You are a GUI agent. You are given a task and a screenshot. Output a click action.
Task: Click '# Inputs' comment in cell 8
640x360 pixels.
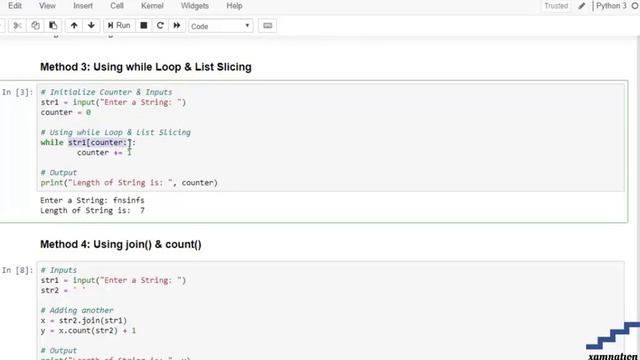click(59, 270)
